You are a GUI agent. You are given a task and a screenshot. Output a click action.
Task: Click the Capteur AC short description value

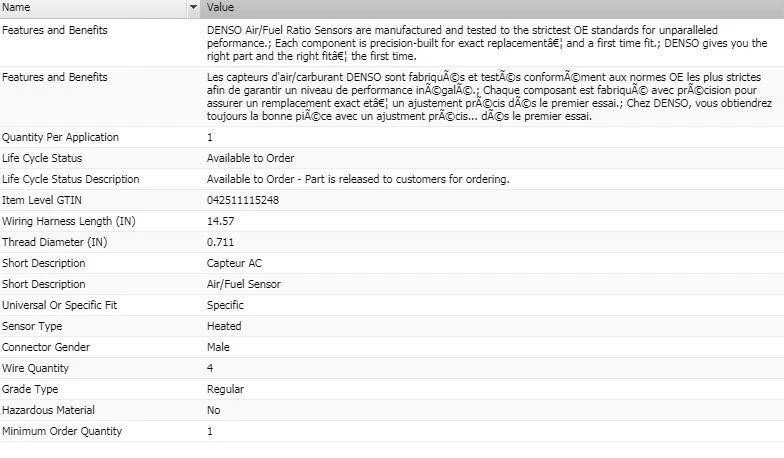[x=234, y=263]
